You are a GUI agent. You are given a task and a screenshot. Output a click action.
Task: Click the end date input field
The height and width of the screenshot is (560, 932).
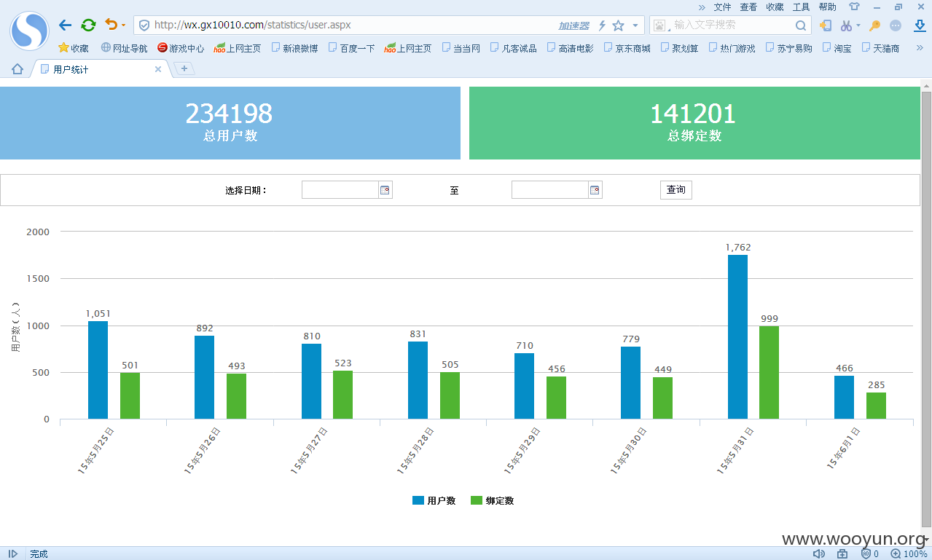550,190
